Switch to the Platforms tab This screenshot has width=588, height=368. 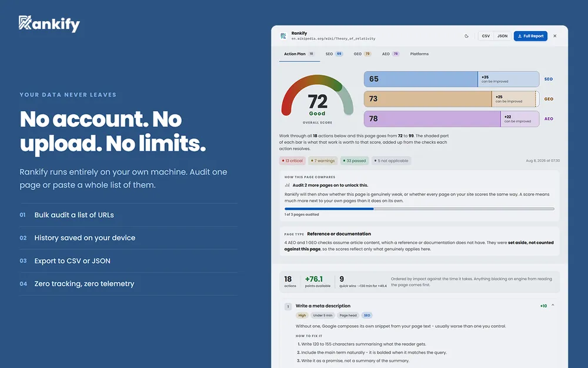click(x=419, y=54)
